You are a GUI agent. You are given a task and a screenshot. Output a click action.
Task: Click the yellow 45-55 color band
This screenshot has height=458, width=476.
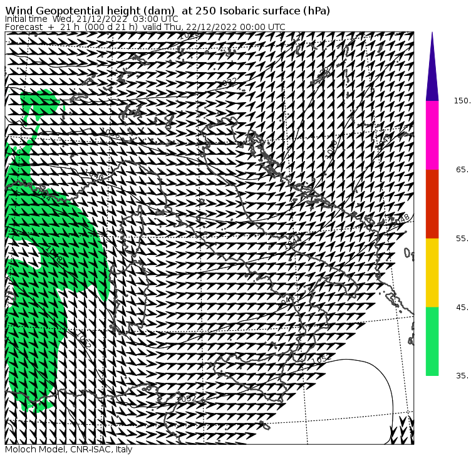(x=432, y=273)
